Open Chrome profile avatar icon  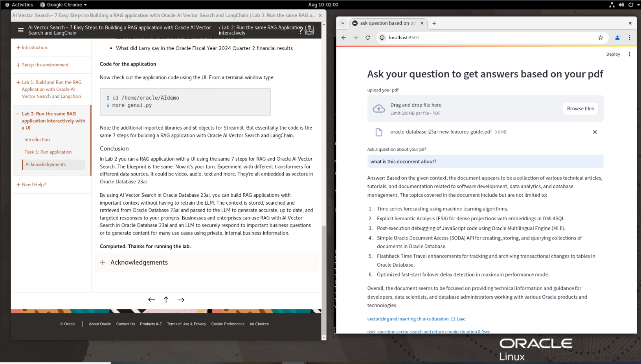[617, 38]
